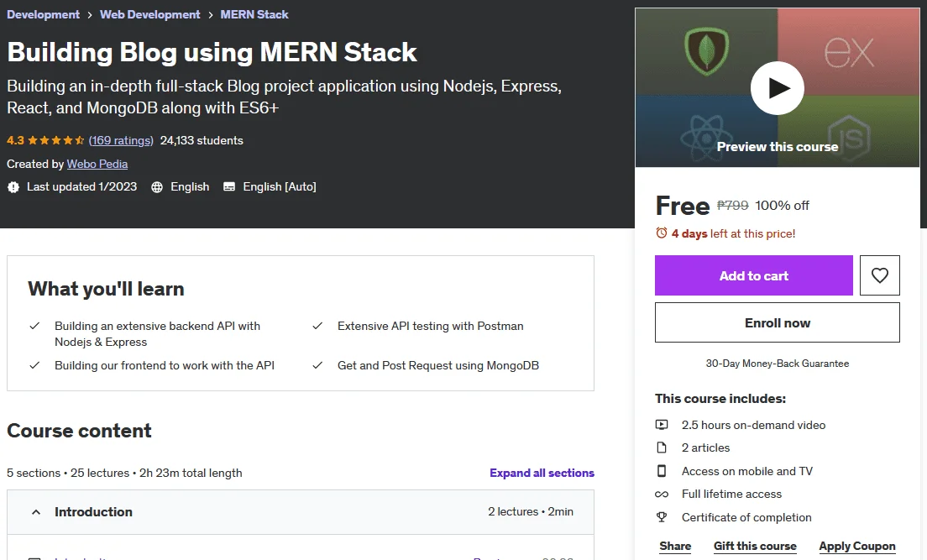
Task: Click Apply Coupon
Action: [x=857, y=546]
